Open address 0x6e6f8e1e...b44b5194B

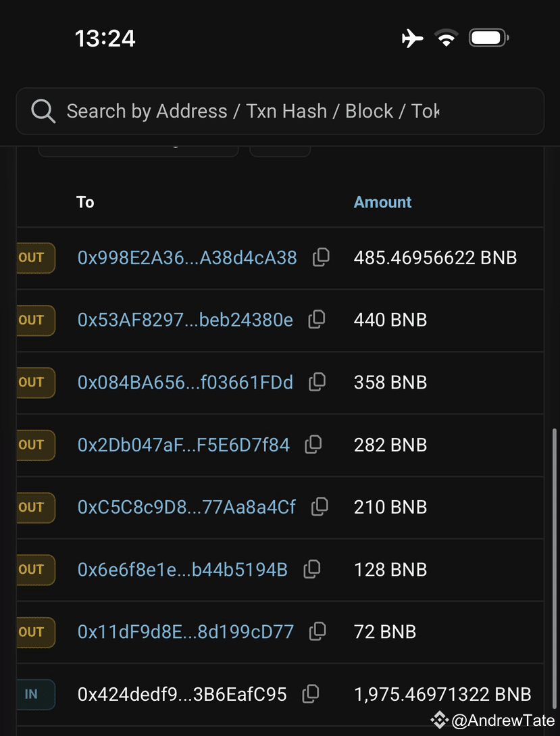point(182,570)
